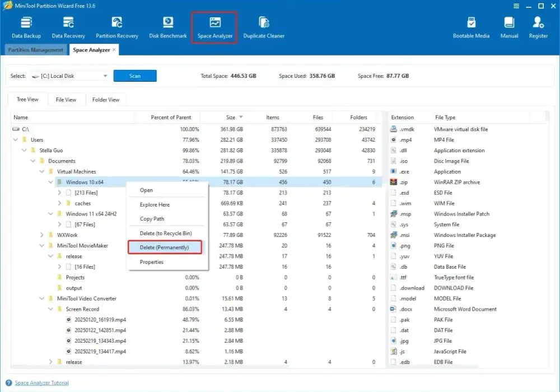Click the .png file type icon
Viewport: 560px width, 392px height.
click(x=393, y=246)
